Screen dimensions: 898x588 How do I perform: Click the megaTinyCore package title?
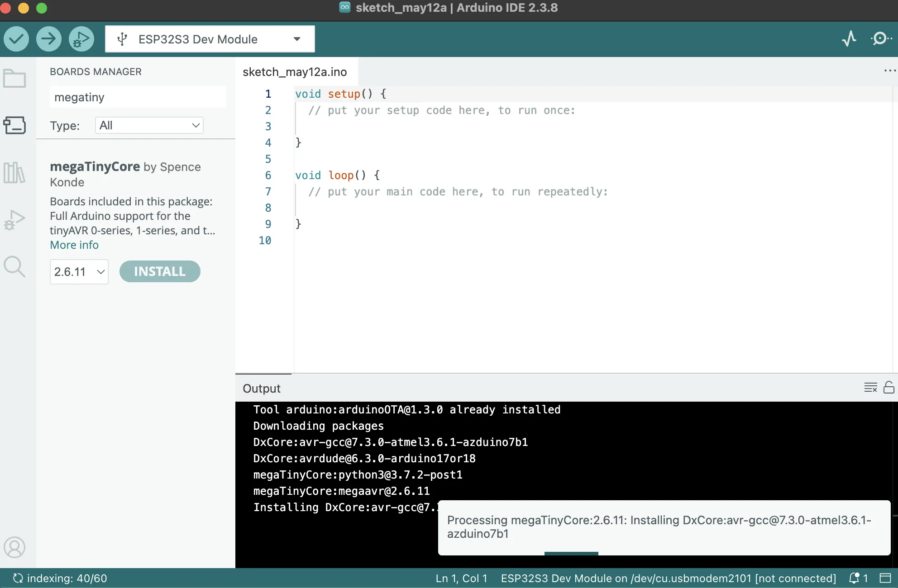95,166
